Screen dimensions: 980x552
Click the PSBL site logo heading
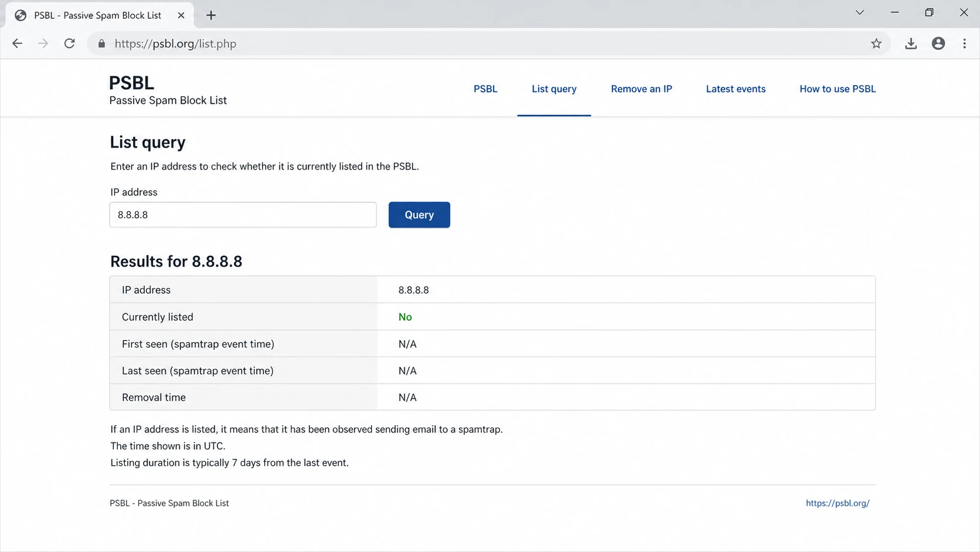coord(131,83)
